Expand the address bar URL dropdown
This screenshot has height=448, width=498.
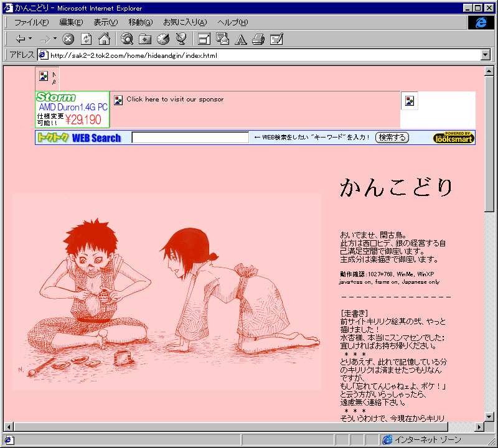(485, 55)
